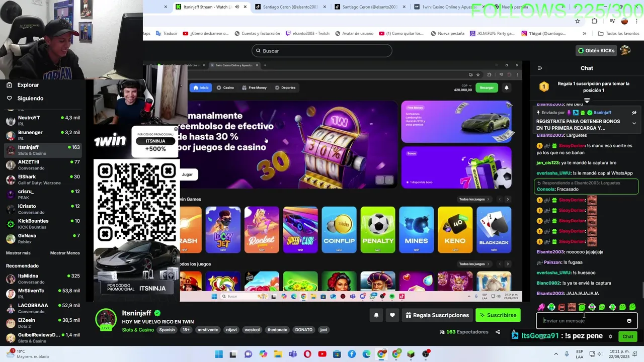Image resolution: width=644 pixels, height=362 pixels.
Task: Open the browser extensions puzzle icon
Action: pos(594,21)
